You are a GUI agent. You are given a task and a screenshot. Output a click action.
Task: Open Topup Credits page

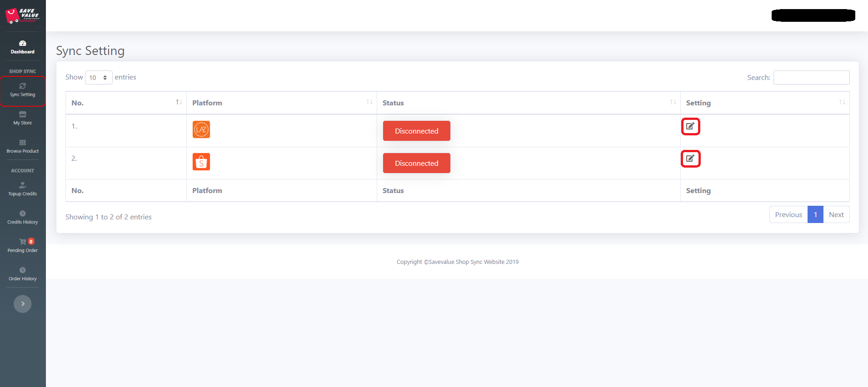coord(22,189)
